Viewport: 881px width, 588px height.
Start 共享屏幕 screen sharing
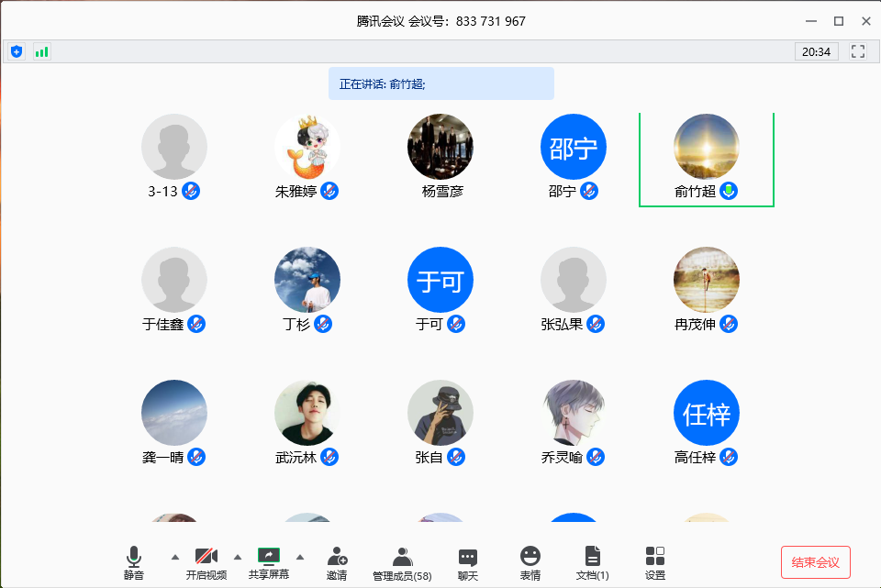tap(268, 561)
